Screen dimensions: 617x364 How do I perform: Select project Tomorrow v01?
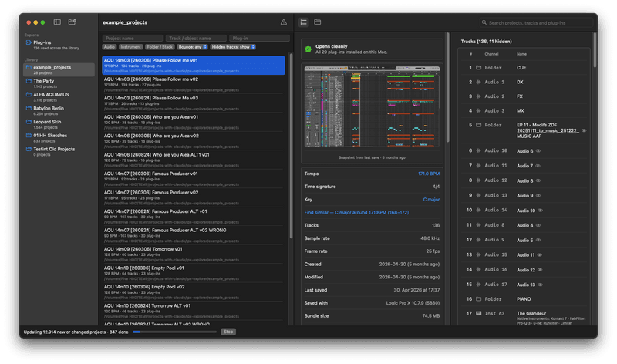(x=194, y=254)
